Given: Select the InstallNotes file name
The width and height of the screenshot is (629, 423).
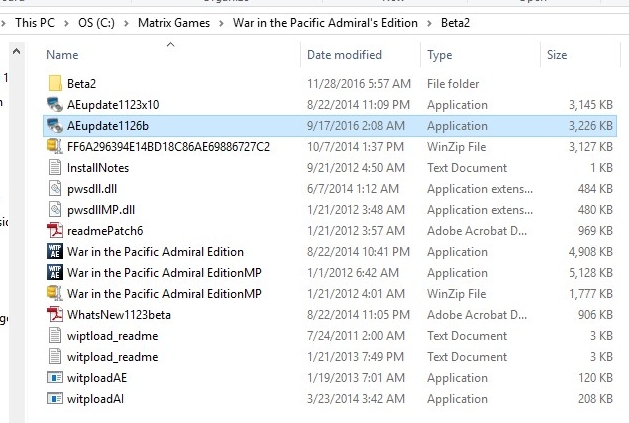Looking at the screenshot, I should click(x=98, y=167).
